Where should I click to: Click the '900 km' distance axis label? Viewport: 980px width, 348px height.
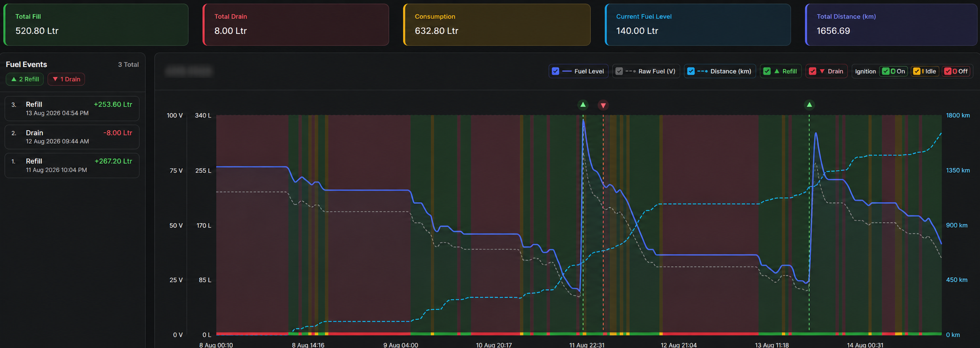click(957, 225)
